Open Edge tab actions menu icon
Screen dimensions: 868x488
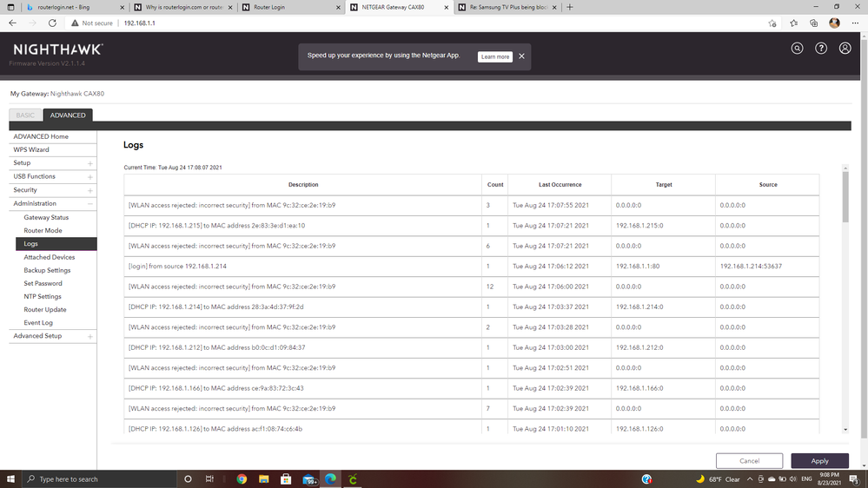click(x=10, y=7)
